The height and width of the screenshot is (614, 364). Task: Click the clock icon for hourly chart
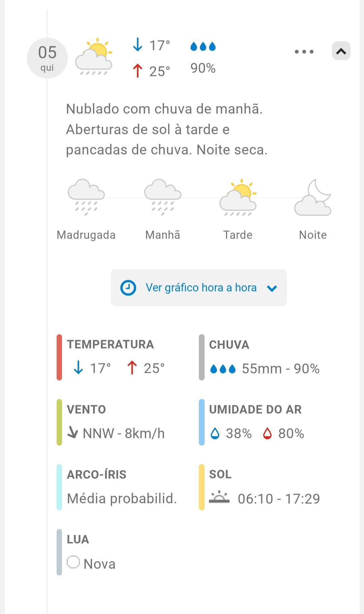pyautogui.click(x=128, y=288)
